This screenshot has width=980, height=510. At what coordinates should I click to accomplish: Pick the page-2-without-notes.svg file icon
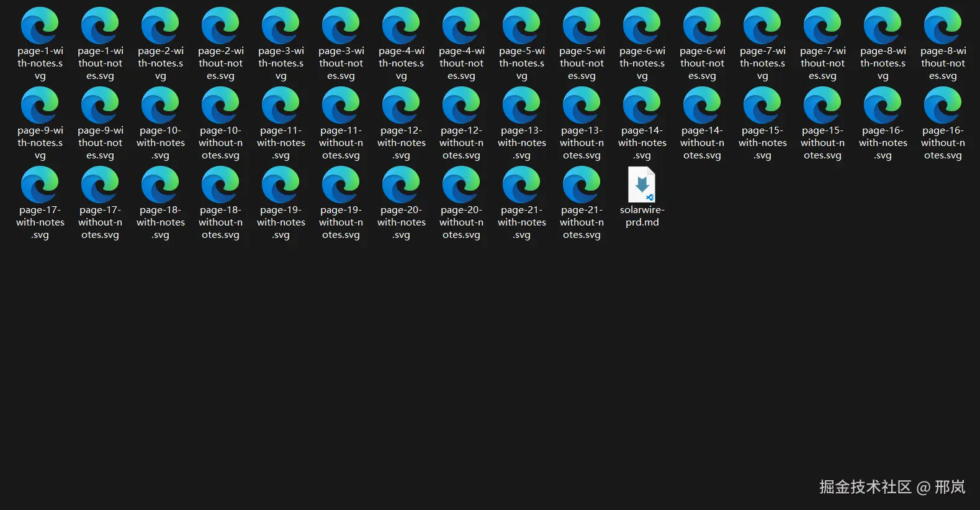[220, 25]
